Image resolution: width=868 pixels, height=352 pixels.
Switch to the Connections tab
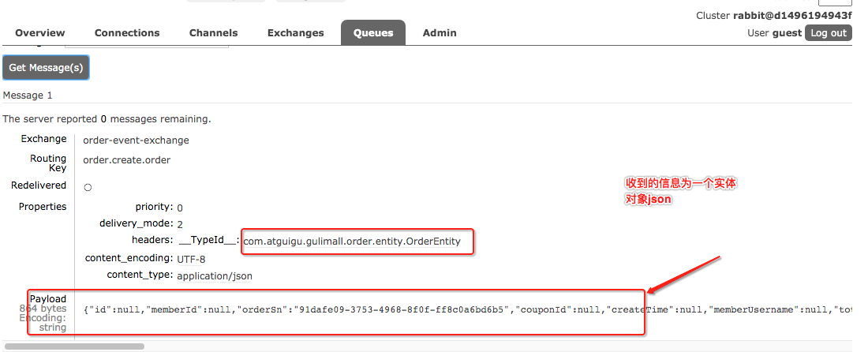(127, 33)
